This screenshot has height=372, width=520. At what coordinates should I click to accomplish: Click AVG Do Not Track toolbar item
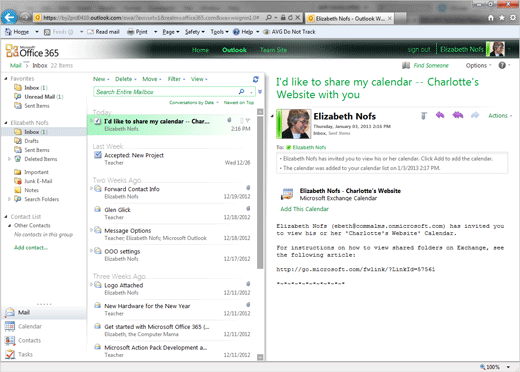tap(289, 32)
